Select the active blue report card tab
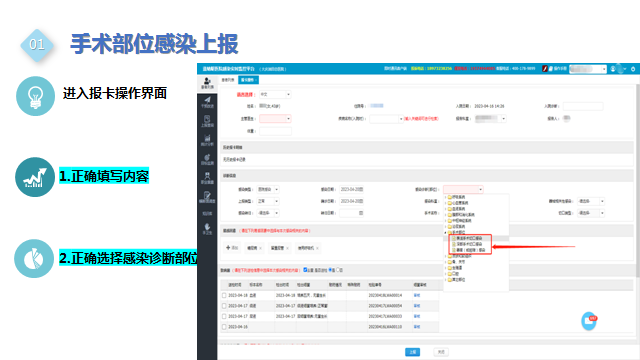640x360 pixels. (x=248, y=80)
